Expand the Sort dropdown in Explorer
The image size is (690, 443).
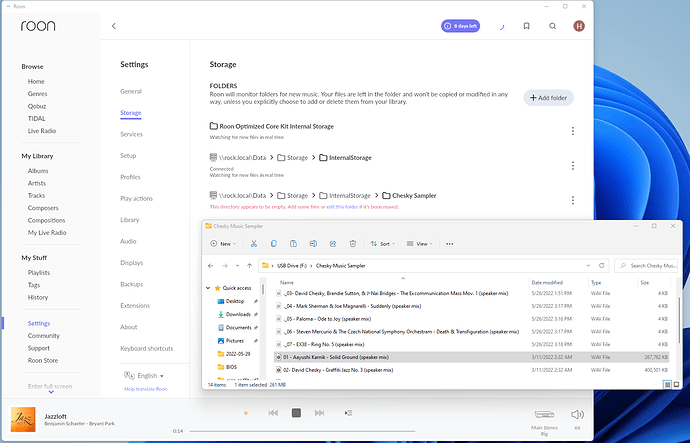click(x=382, y=243)
